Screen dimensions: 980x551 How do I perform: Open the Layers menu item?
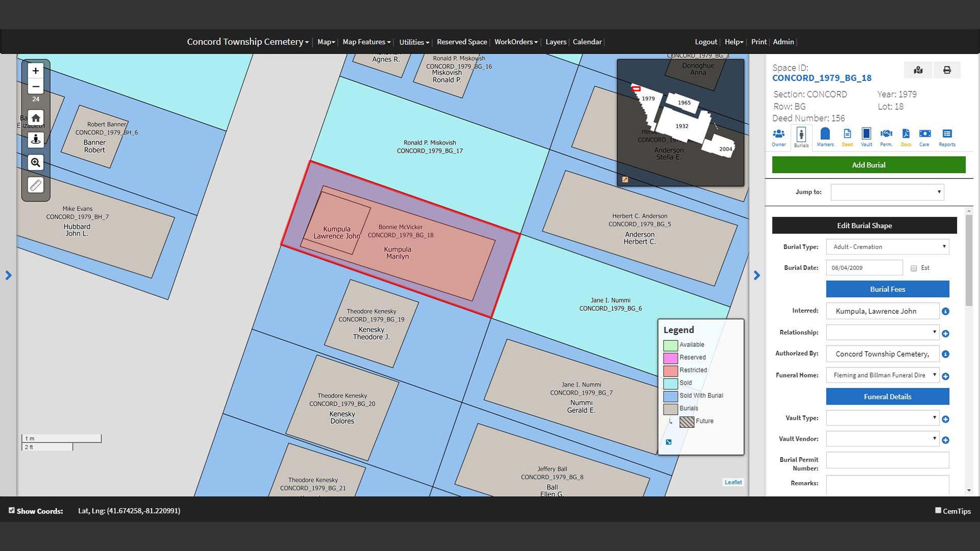click(556, 42)
